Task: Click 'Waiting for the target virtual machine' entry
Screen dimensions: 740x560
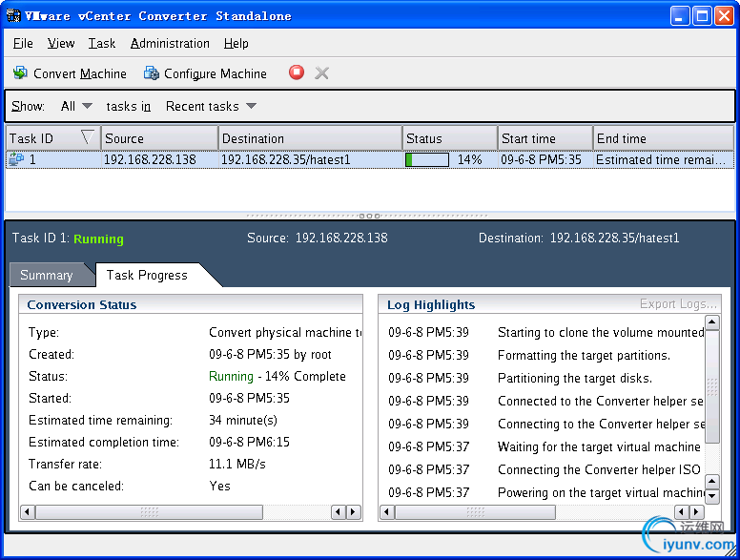Action: (x=600, y=446)
